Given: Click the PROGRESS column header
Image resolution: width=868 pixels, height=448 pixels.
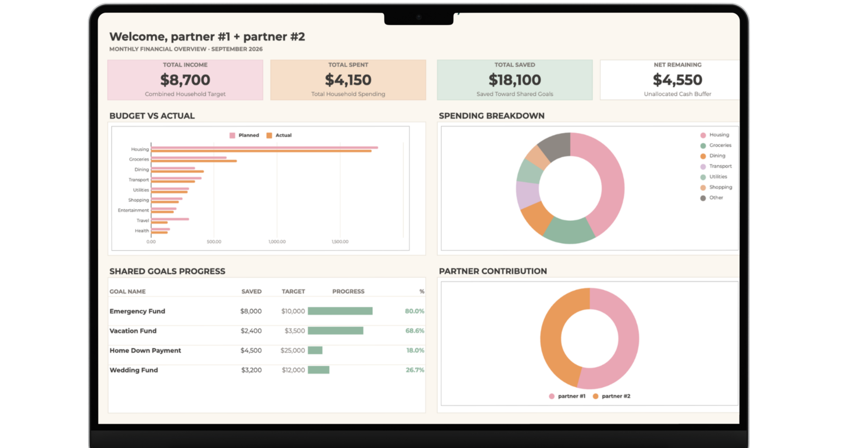Looking at the screenshot, I should coord(348,291).
